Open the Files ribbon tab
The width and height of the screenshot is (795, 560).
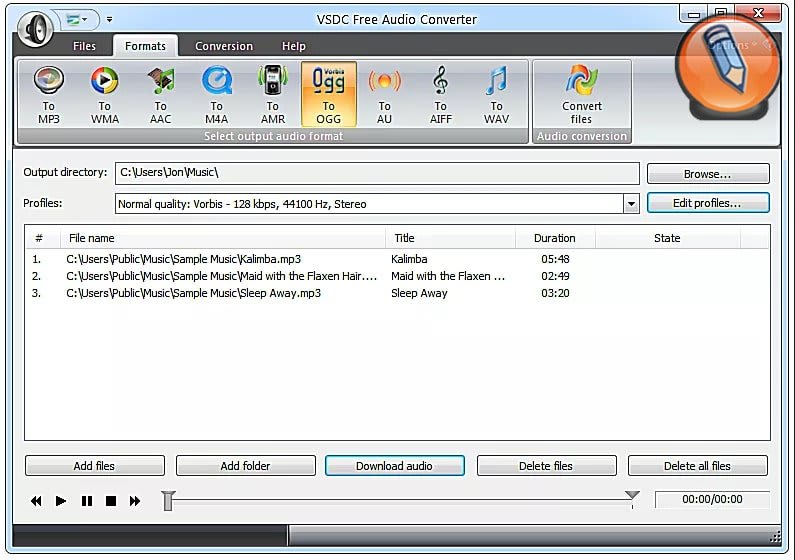[x=84, y=46]
